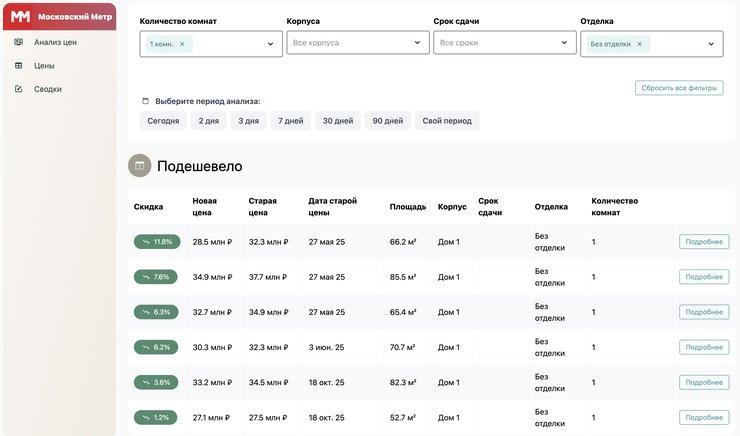The image size is (740, 436).
Task: Expand the Срок сдачи dropdown
Action: [x=563, y=44]
